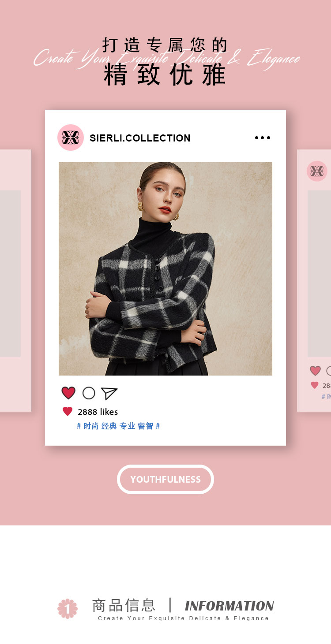Click the 2888 likes count

coord(98,412)
